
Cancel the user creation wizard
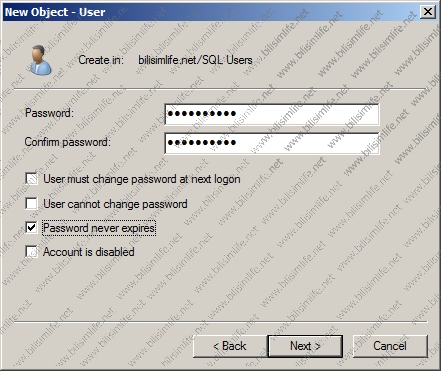point(390,346)
